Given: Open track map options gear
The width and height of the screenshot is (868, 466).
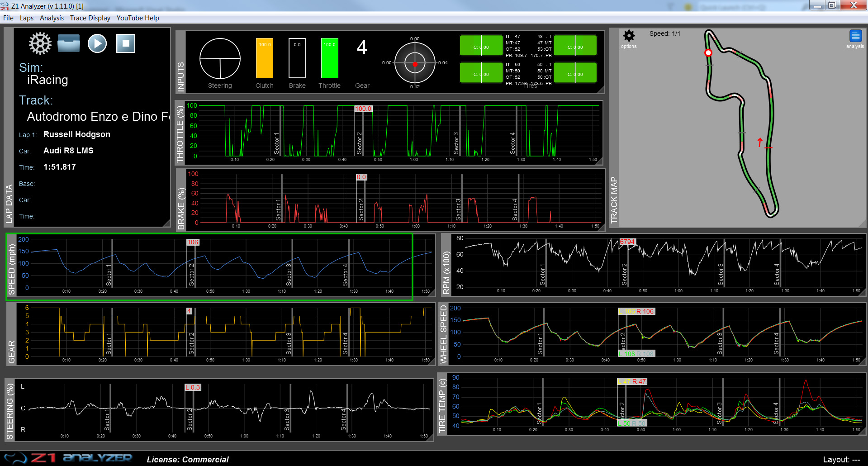Looking at the screenshot, I should (629, 36).
